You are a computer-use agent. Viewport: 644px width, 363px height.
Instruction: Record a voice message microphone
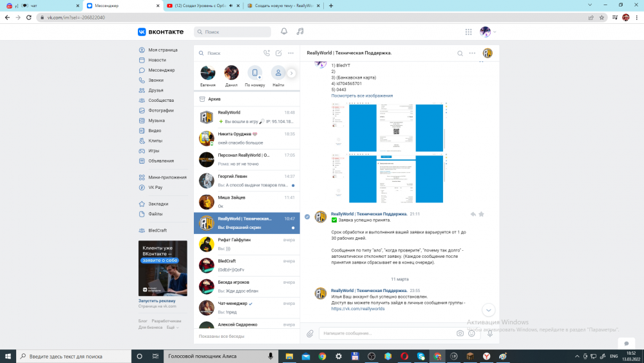coord(490,333)
